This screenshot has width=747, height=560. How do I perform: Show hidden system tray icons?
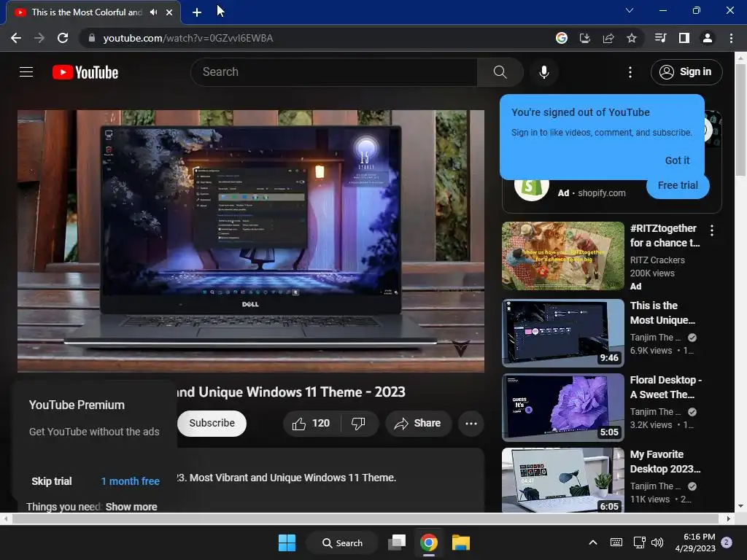pyautogui.click(x=592, y=542)
